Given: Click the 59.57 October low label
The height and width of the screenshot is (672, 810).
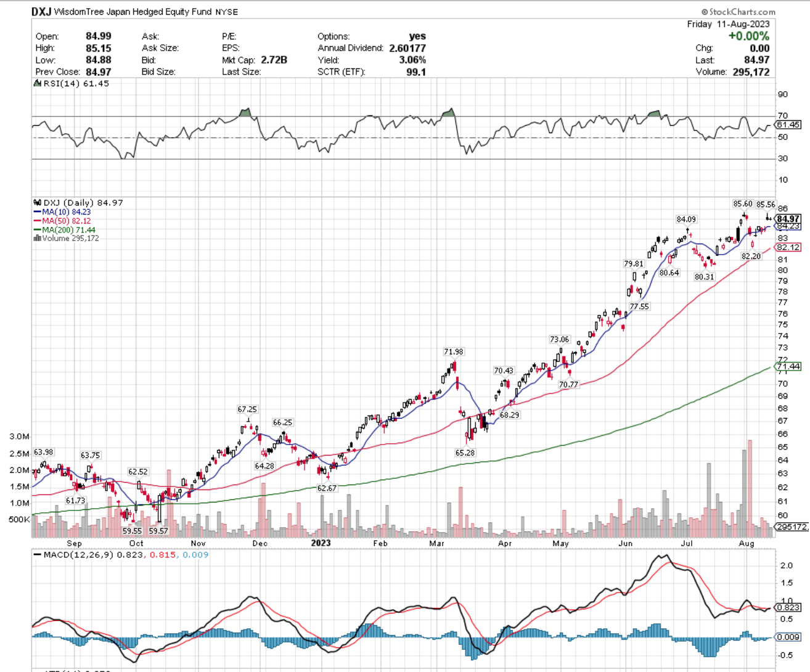Looking at the screenshot, I should pos(158,531).
